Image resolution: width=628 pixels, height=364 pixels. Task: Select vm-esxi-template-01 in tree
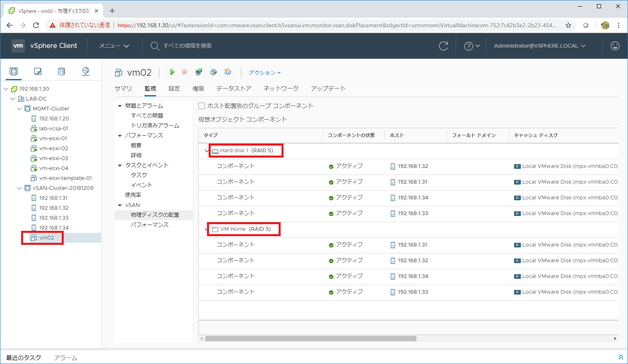coord(65,178)
